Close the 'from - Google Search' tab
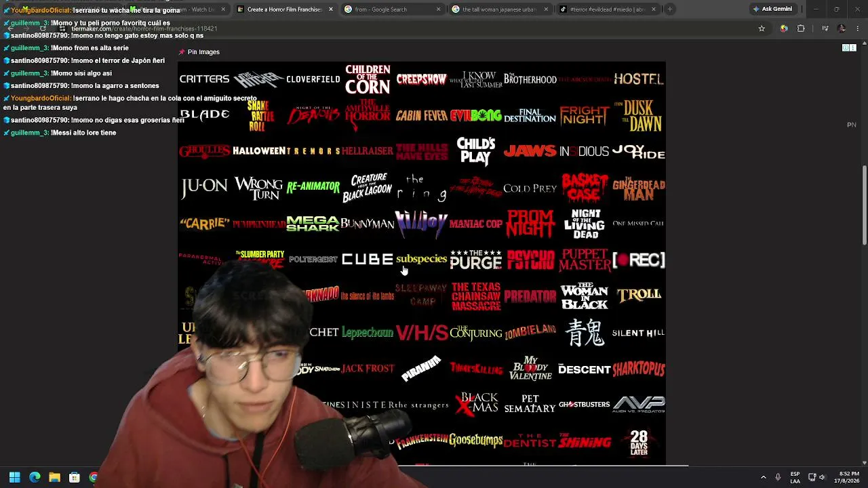This screenshot has height=488, width=868. [x=438, y=9]
